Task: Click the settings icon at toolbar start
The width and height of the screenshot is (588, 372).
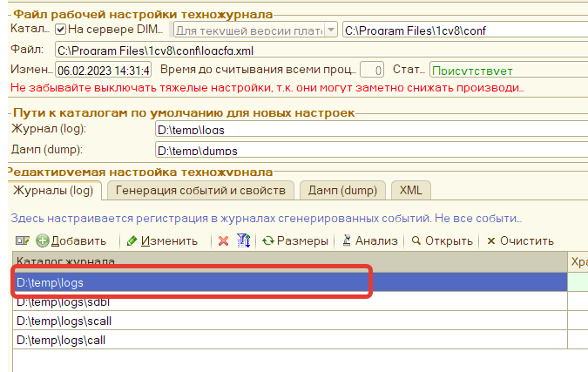Action: pyautogui.click(x=23, y=240)
